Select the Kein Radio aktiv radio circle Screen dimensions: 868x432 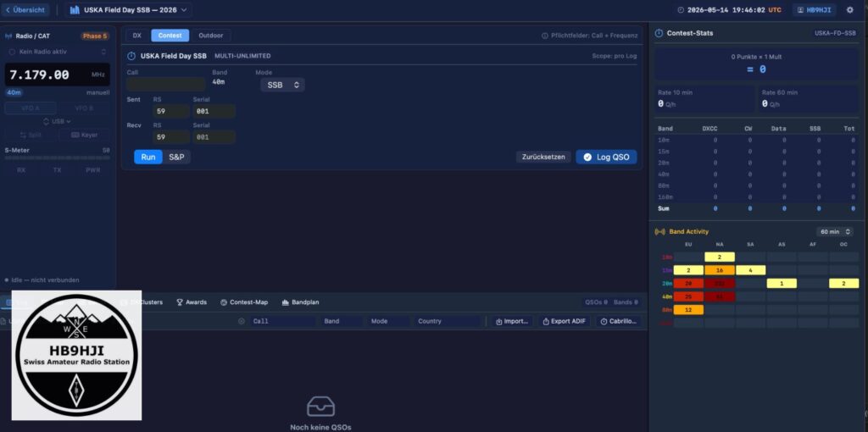pos(12,52)
